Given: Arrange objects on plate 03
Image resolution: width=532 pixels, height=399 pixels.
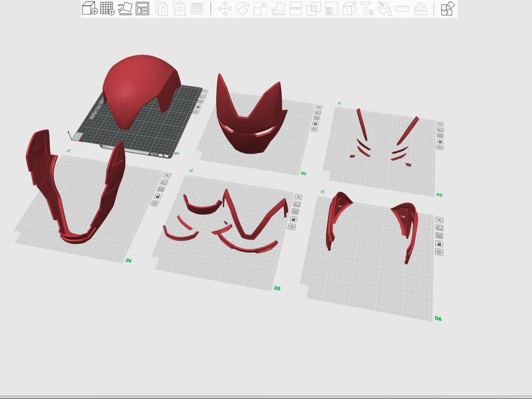Looking at the screenshot, I should pos(440,136).
